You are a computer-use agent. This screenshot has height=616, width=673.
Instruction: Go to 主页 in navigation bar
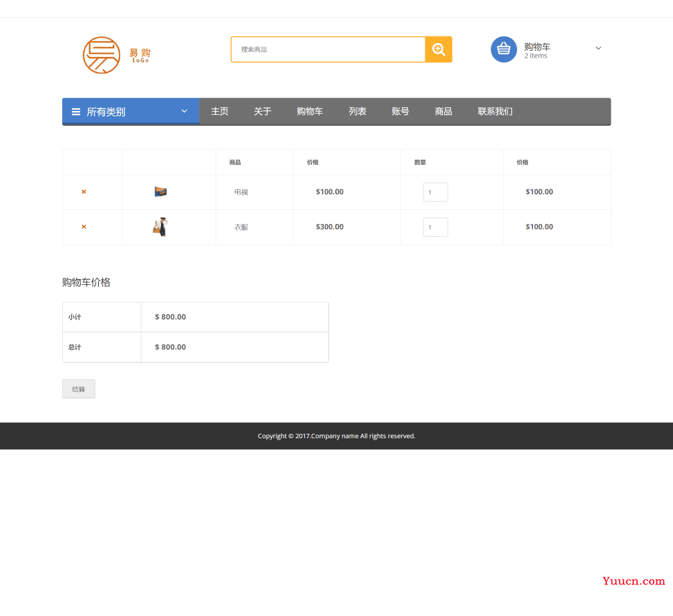pos(219,112)
